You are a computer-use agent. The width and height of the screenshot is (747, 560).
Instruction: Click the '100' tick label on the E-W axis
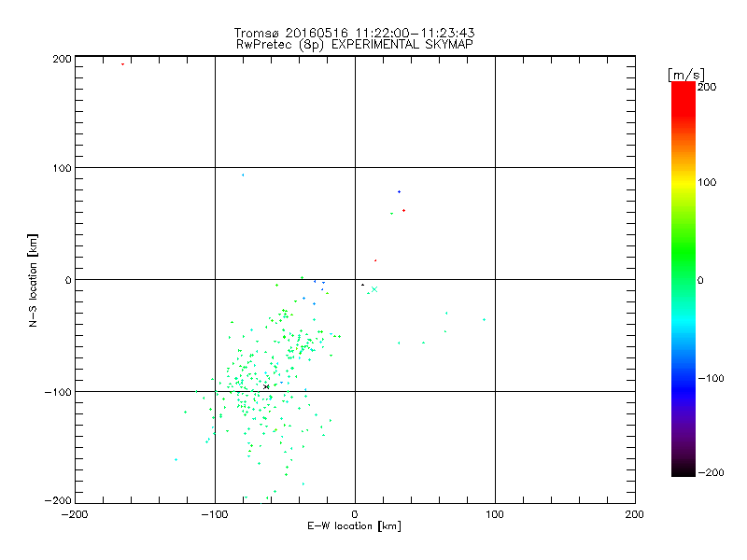(x=495, y=514)
